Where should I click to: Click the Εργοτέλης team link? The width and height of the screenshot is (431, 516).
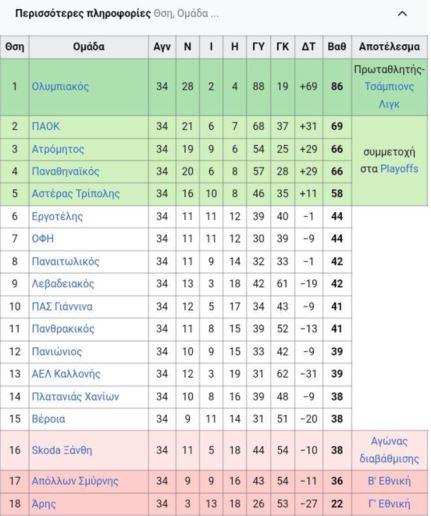57,217
